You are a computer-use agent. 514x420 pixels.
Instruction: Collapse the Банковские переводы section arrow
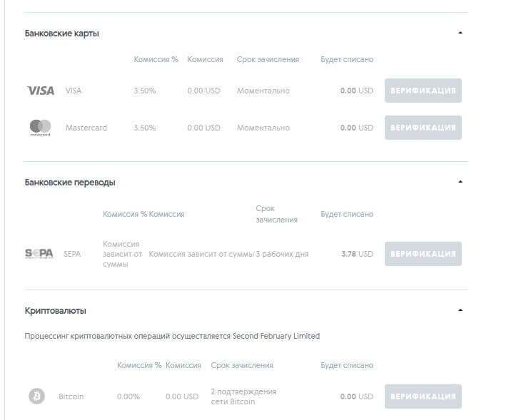tap(460, 182)
